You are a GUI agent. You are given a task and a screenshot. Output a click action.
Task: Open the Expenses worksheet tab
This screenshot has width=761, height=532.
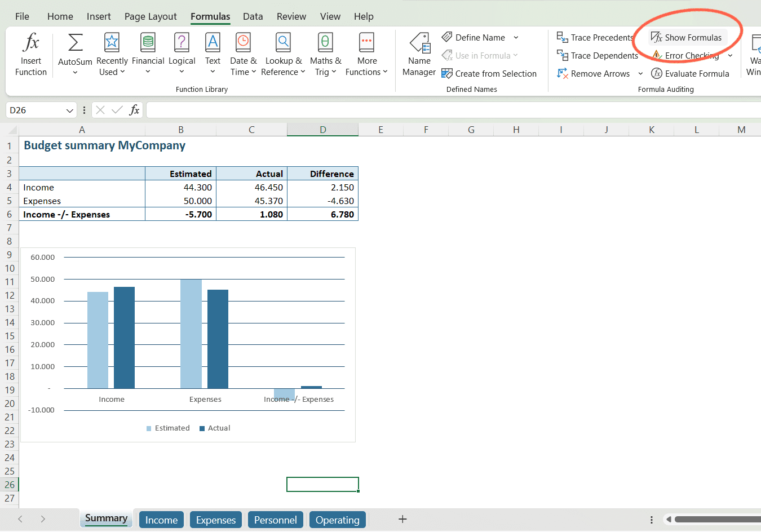click(x=215, y=519)
